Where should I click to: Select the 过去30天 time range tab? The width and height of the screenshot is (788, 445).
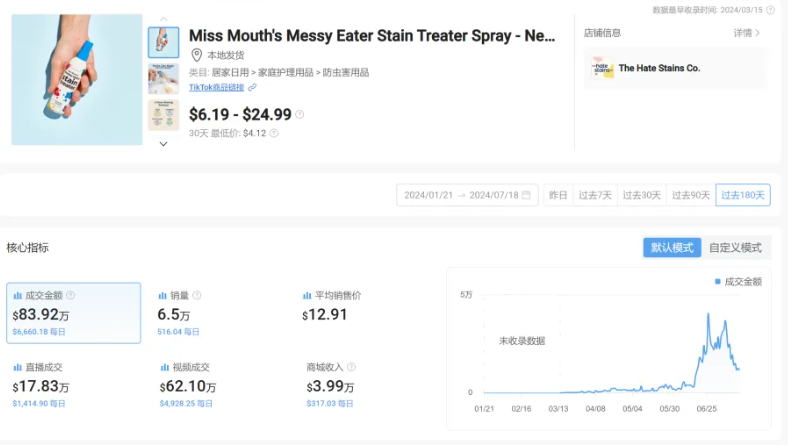click(641, 195)
